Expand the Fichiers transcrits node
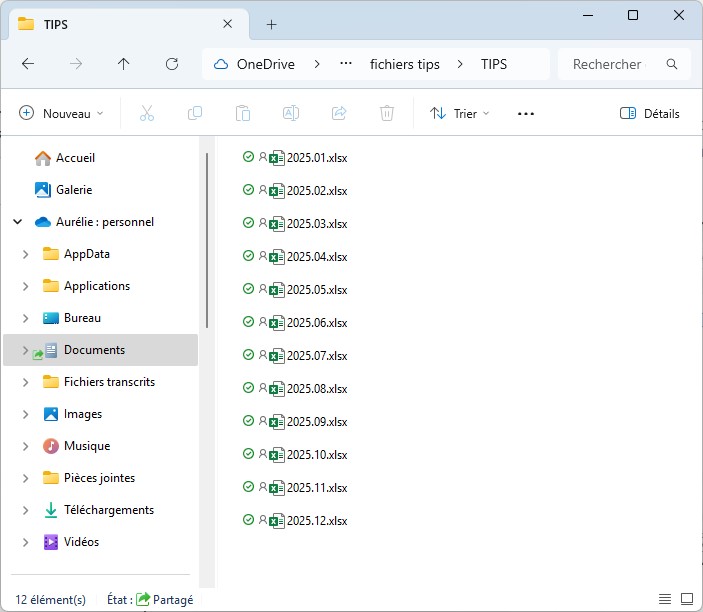The width and height of the screenshot is (703, 612). click(x=26, y=382)
